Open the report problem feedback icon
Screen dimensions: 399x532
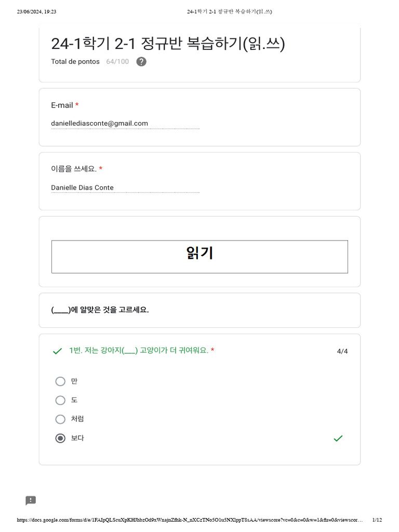31,500
